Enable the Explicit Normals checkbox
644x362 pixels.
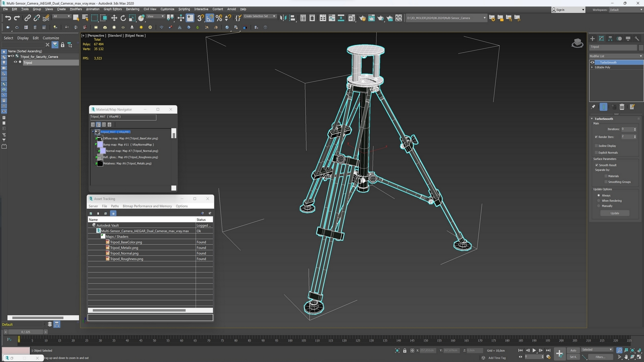coord(596,153)
